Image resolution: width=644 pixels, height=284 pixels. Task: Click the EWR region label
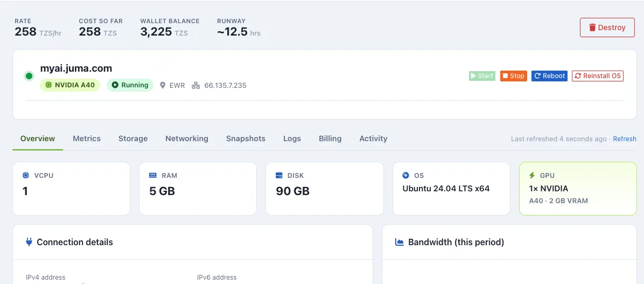click(x=178, y=86)
